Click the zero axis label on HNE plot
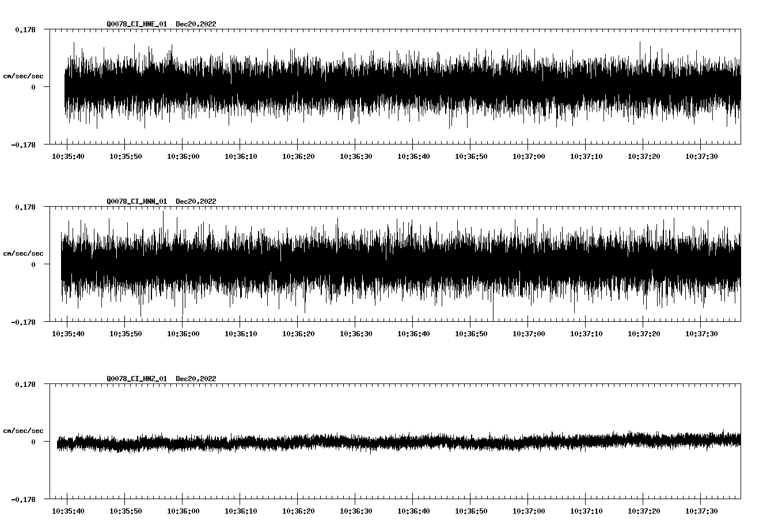 pyautogui.click(x=33, y=88)
